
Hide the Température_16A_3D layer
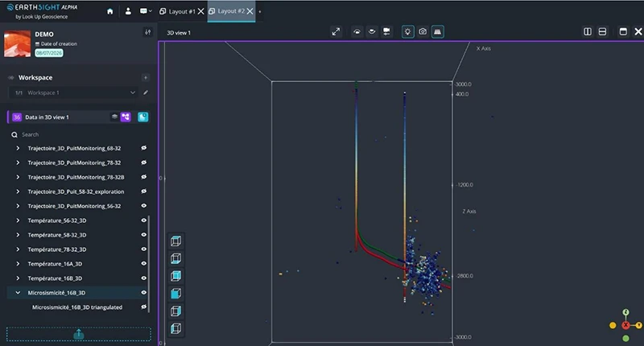144,263
